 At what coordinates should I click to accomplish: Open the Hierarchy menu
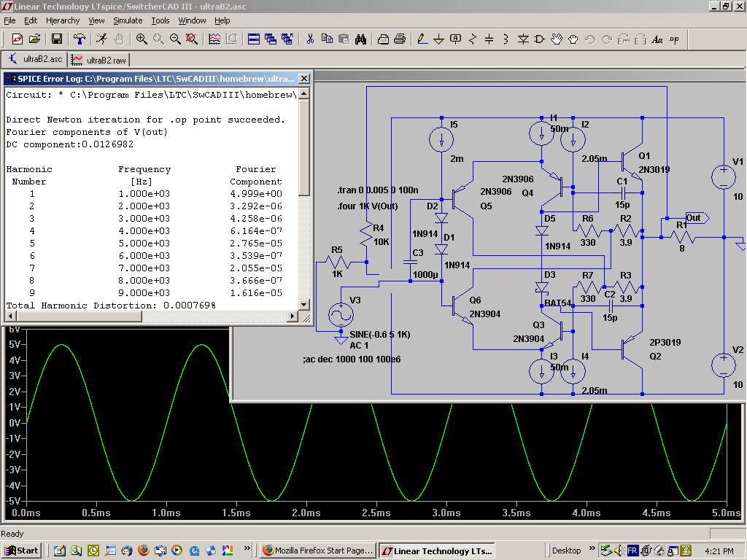point(63,20)
